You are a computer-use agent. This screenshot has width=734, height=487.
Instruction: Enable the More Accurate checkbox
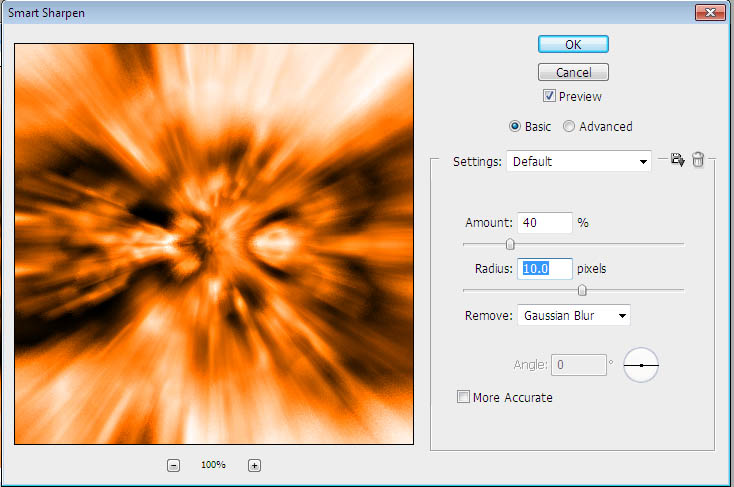(463, 397)
